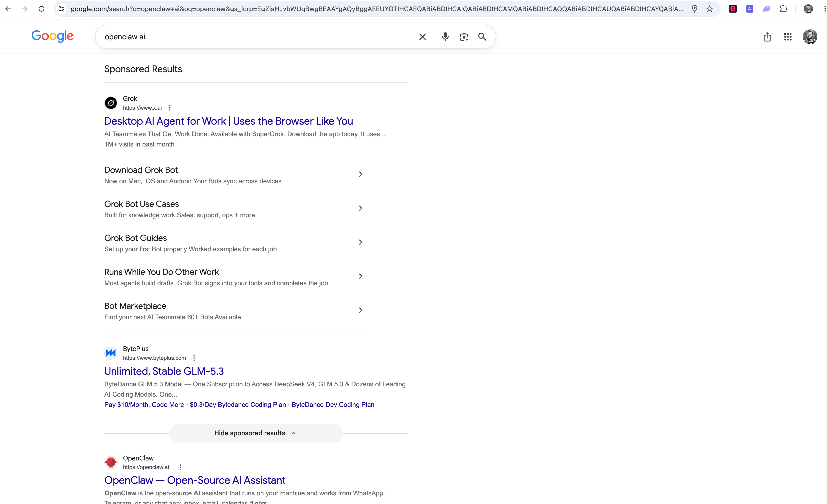Open 'Grok Bot Guides' sitelink
The image size is (827, 504).
236,243
